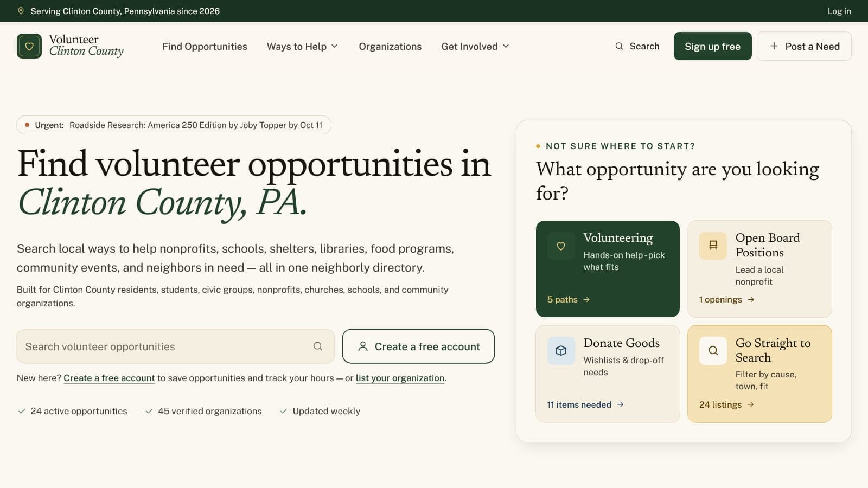Expand the Ways to Help dropdown chevron
The image size is (868, 488).
coord(335,46)
